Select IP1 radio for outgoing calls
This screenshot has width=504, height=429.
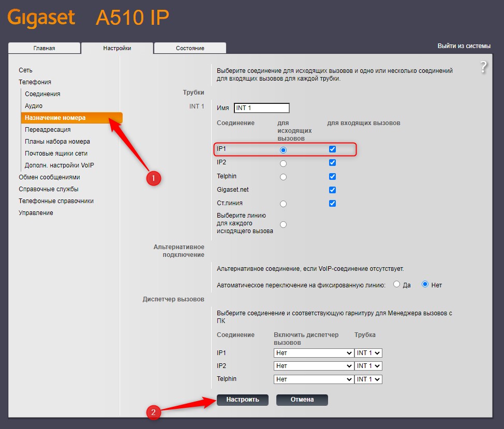coord(283,150)
